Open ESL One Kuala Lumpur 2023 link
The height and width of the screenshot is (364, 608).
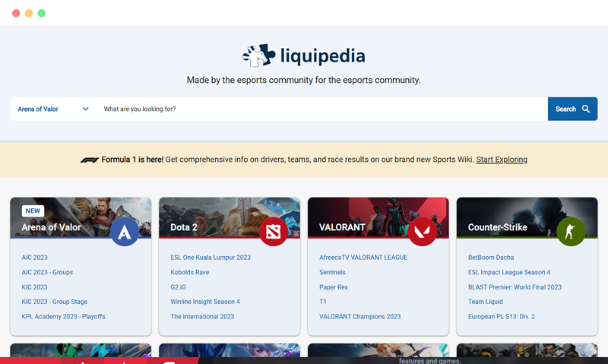[211, 258]
